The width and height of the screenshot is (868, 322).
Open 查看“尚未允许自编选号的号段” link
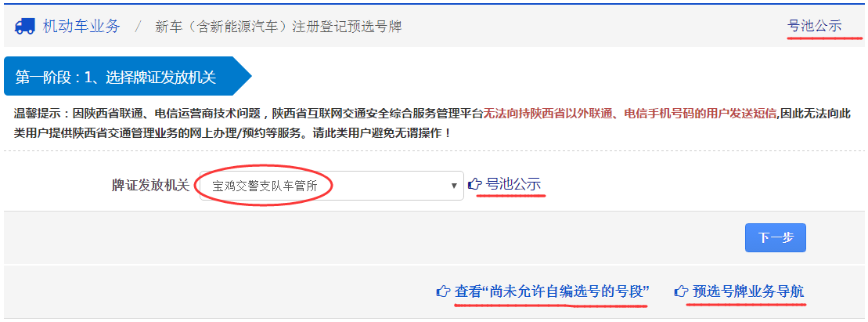pyautogui.click(x=551, y=291)
